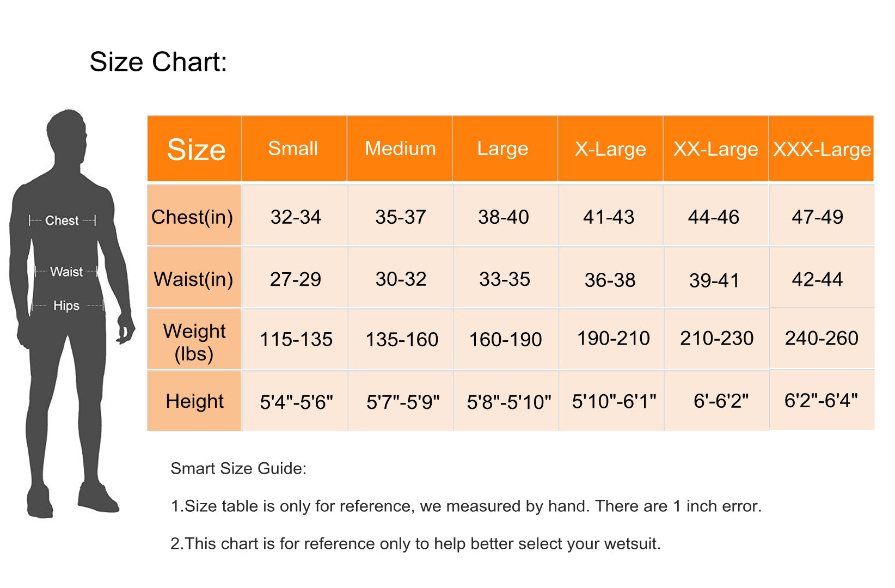Click the Waist(in) row label
The width and height of the screenshot is (895, 588).
coord(193,279)
